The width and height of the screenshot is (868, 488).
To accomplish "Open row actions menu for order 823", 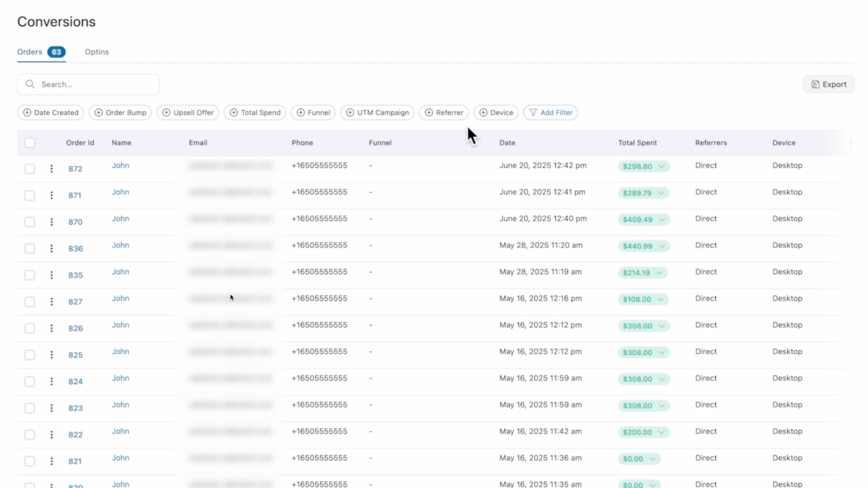I will pyautogui.click(x=52, y=408).
